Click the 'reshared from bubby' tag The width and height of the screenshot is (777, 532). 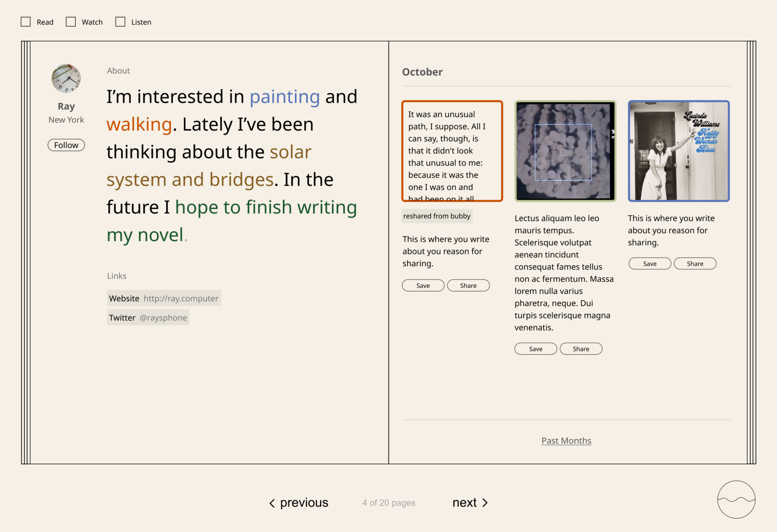[x=437, y=216]
